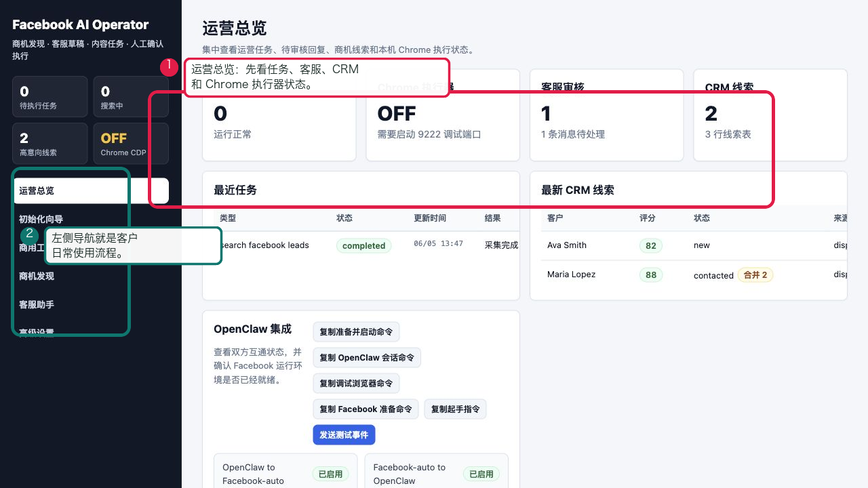Open the 客服审核 summary card
The height and width of the screenshot is (488, 868).
pos(606,115)
